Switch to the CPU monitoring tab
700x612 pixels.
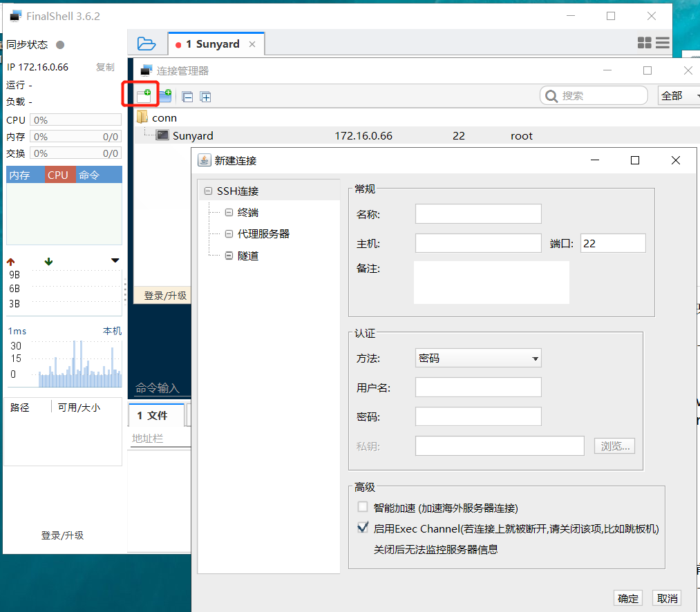[x=59, y=174]
